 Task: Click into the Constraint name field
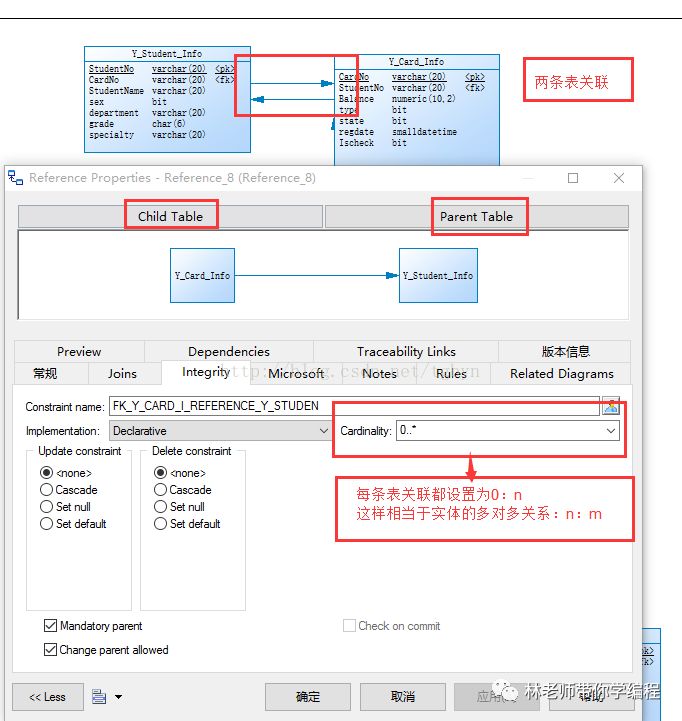click(354, 406)
